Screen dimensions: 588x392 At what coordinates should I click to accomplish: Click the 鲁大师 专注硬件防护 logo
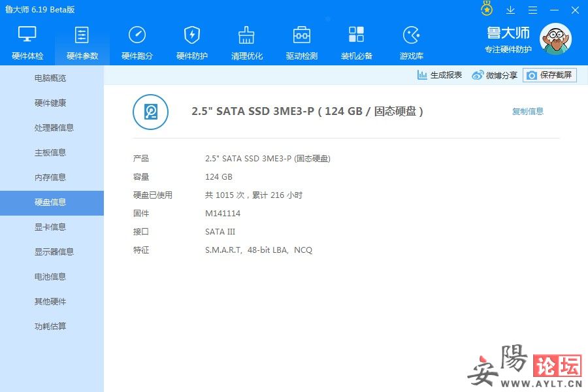[x=508, y=39]
